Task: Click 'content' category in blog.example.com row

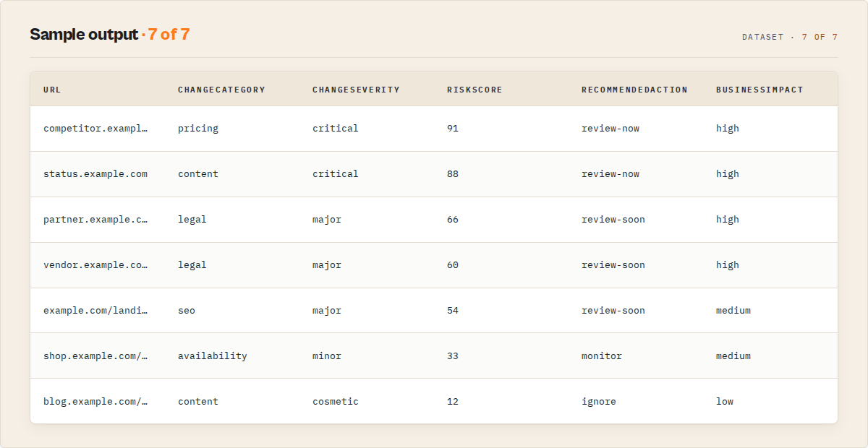Action: 198,402
